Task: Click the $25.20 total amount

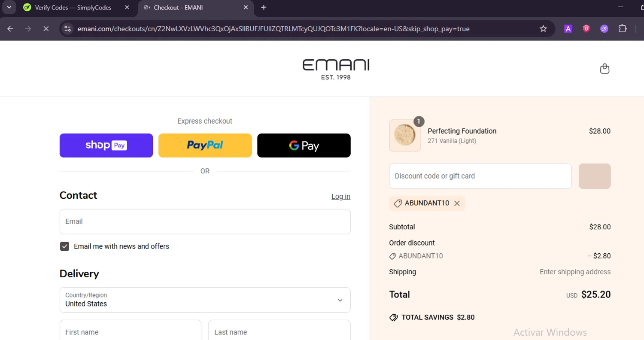Action: (596, 294)
